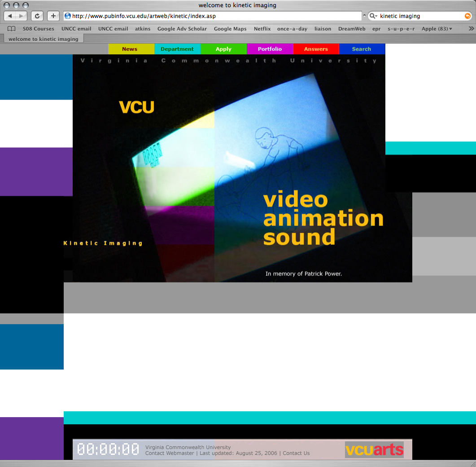Click footer Virginia Commonwealth University link
This screenshot has width=476, height=467.
(x=188, y=447)
